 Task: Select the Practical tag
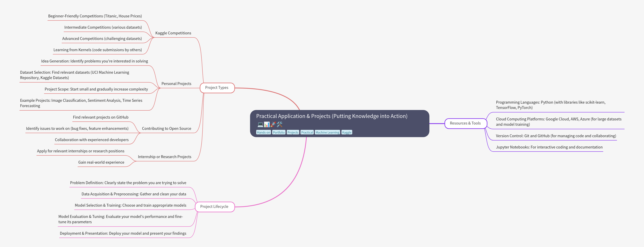click(x=307, y=132)
